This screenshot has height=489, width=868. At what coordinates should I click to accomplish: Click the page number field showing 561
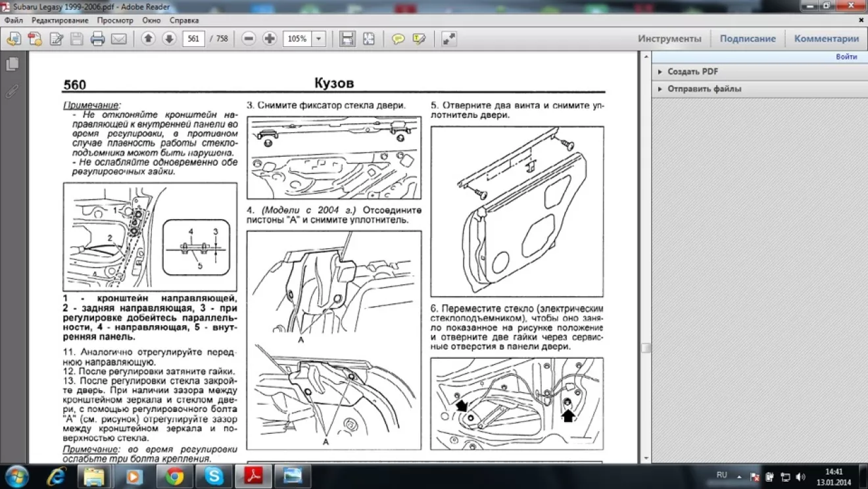pos(193,39)
